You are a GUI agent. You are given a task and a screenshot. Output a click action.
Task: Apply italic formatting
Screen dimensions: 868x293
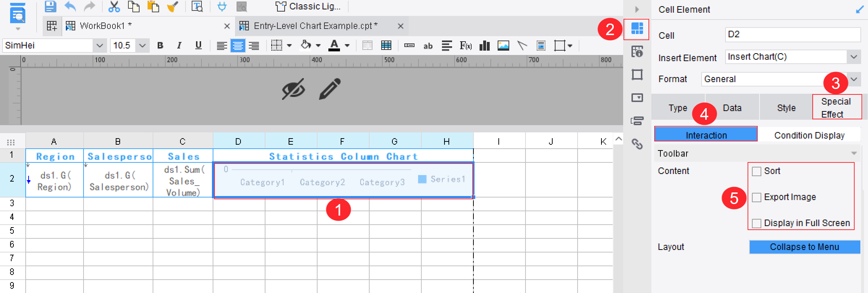point(179,46)
